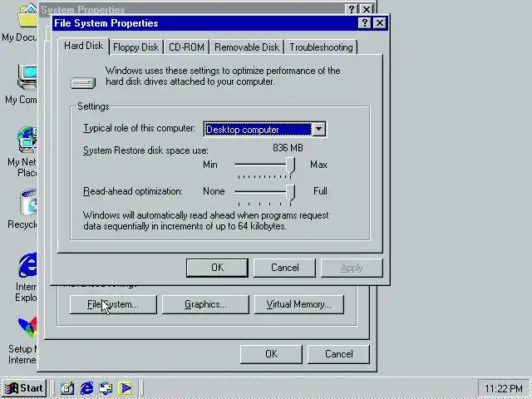Click the 836 MB value label
532x399 pixels.
coord(288,148)
